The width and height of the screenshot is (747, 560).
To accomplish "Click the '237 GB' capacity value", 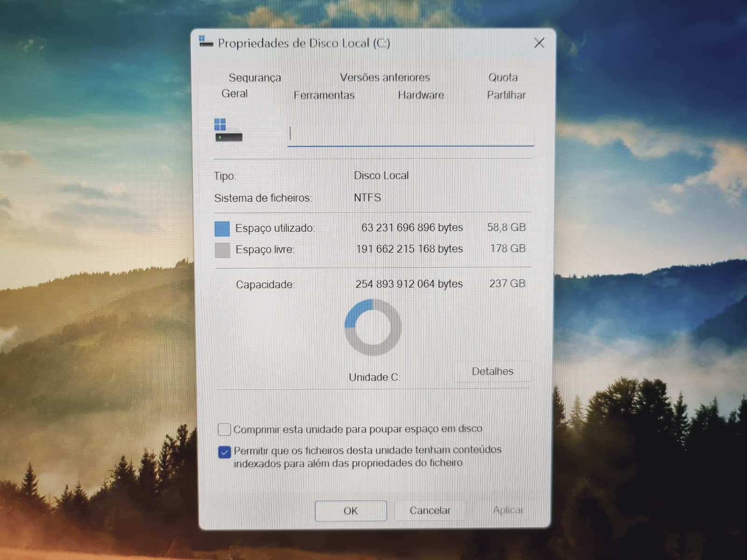I will pos(507,283).
